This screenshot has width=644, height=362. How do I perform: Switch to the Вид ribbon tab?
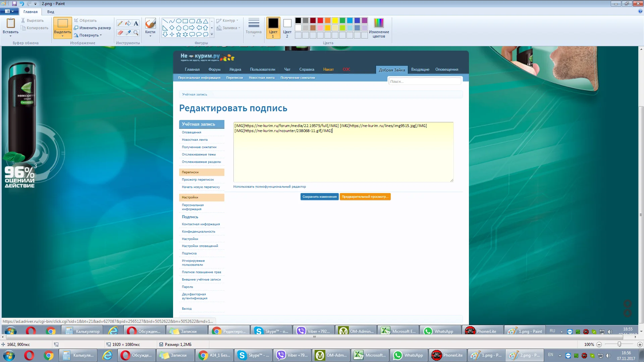tap(51, 12)
